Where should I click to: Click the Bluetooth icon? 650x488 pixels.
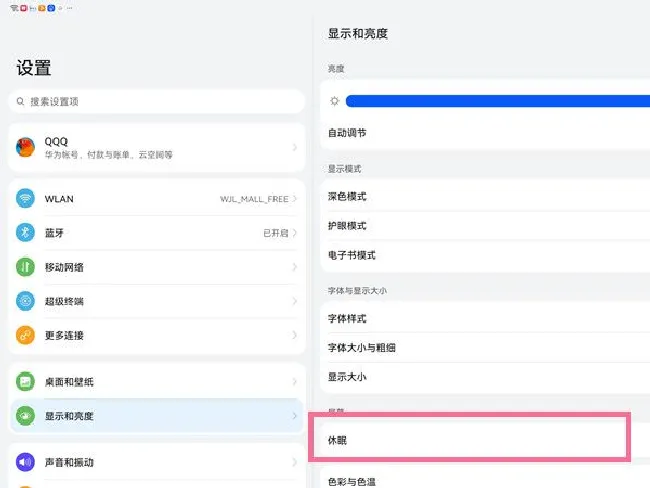25,233
